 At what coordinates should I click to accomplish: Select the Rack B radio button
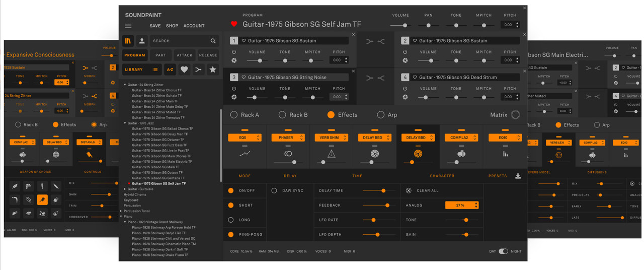coord(282,115)
